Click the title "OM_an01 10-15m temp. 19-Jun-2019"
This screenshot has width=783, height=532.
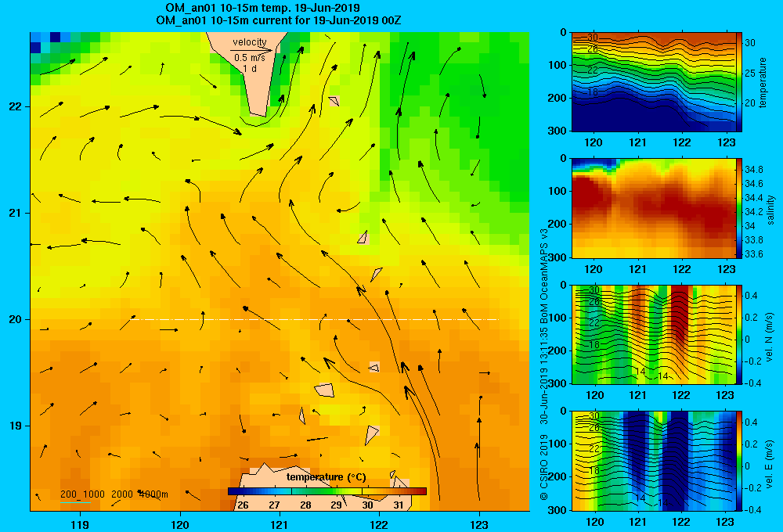[x=262, y=8]
